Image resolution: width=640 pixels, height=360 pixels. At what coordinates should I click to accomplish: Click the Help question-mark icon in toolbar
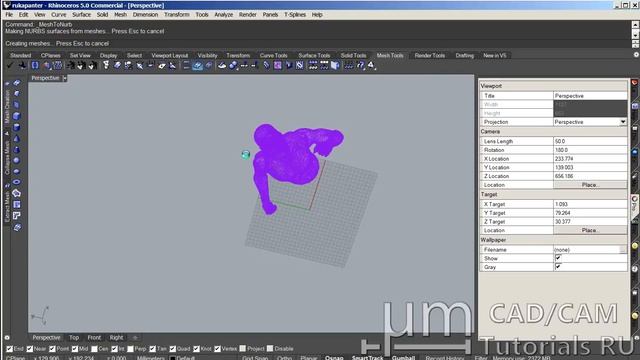(x=361, y=65)
